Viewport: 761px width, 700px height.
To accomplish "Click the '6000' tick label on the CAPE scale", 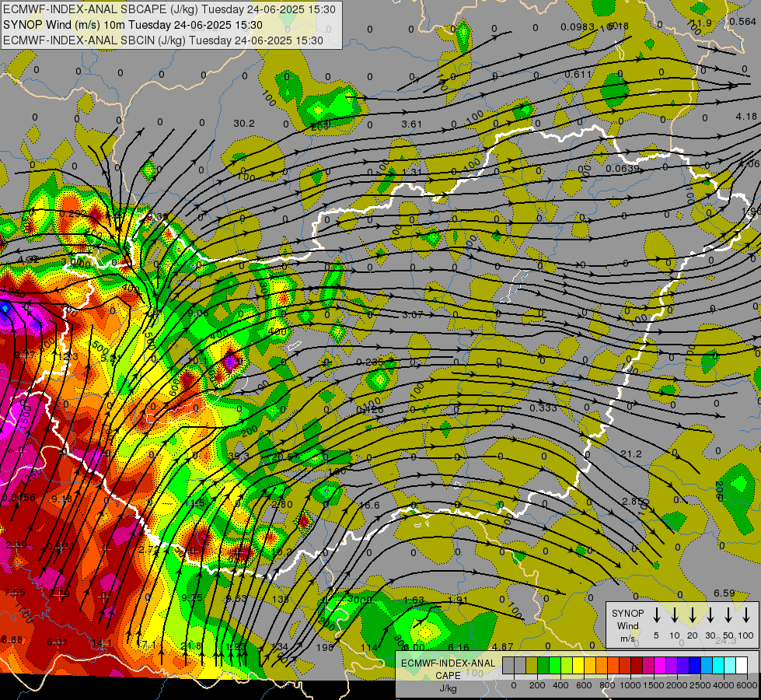I will pos(747,685).
